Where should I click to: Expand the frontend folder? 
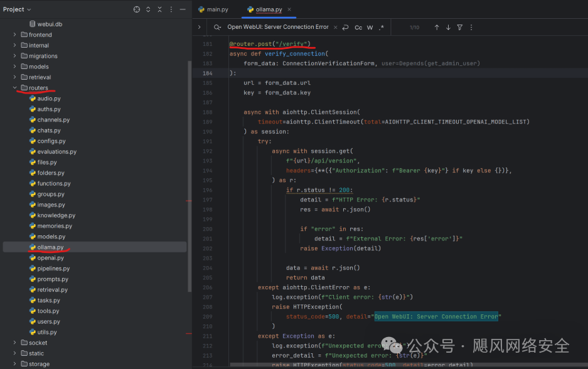(x=14, y=35)
